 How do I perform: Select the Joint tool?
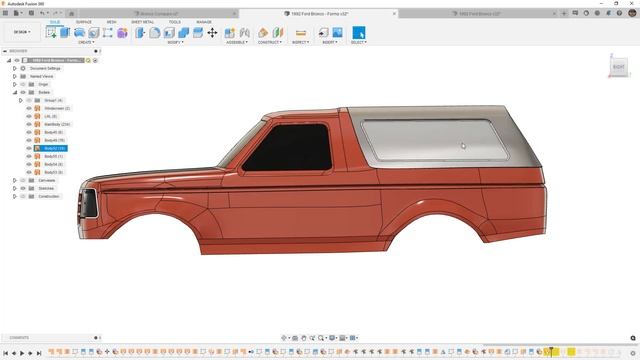tap(244, 33)
